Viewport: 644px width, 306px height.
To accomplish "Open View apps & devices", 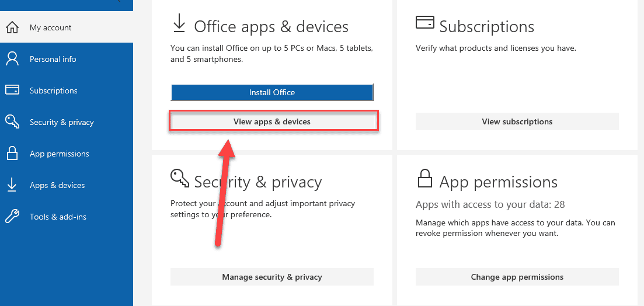I will point(272,121).
